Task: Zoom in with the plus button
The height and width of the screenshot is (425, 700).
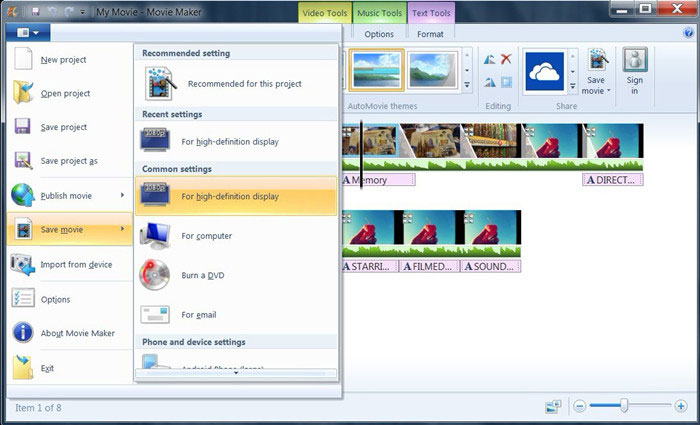Action: pyautogui.click(x=681, y=406)
